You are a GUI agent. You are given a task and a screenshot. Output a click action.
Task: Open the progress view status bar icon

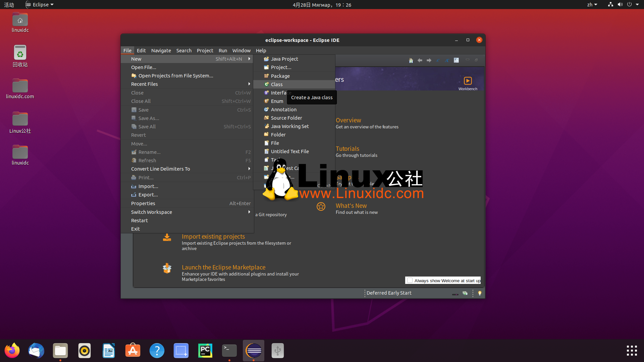[x=465, y=293]
